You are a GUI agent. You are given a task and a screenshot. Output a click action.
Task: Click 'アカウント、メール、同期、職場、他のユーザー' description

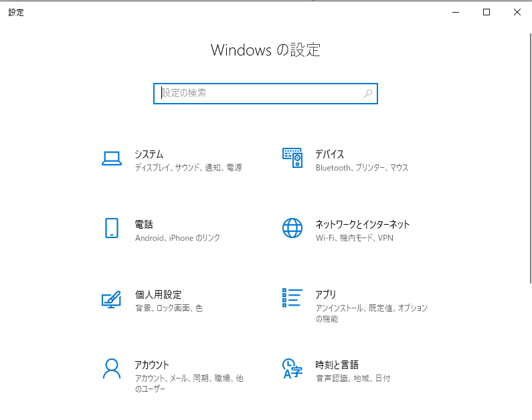pyautogui.click(x=189, y=383)
